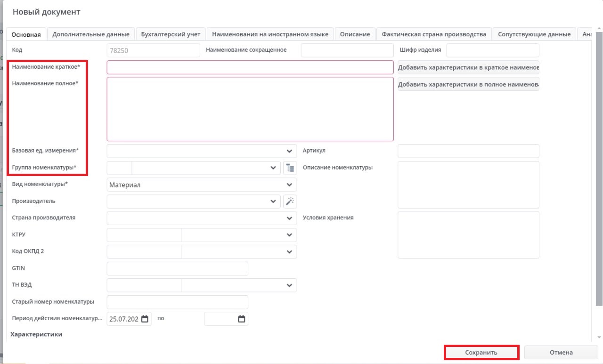Image resolution: width=603 pixels, height=364 pixels.
Task: Open the Вид номенклатуры dropdown
Action: 289,185
